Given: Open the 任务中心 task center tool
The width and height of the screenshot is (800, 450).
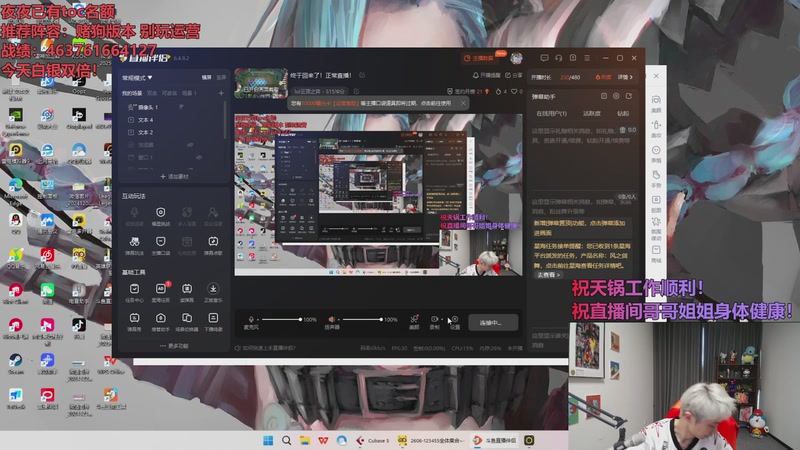Looking at the screenshot, I should 134,293.
